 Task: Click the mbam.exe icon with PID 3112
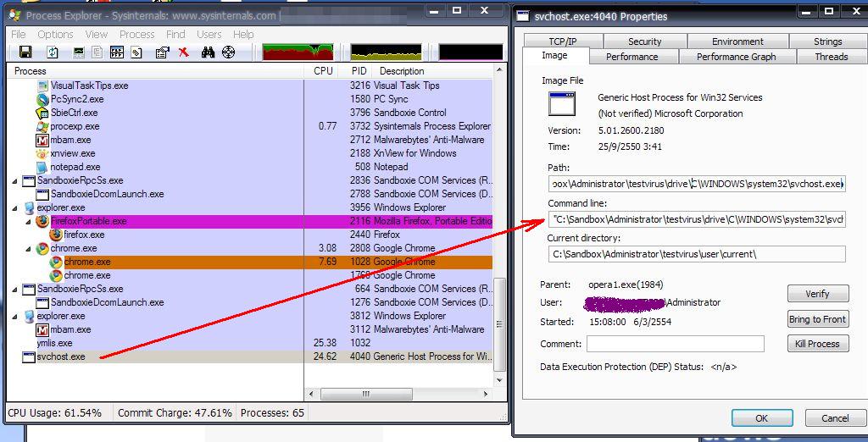click(42, 329)
